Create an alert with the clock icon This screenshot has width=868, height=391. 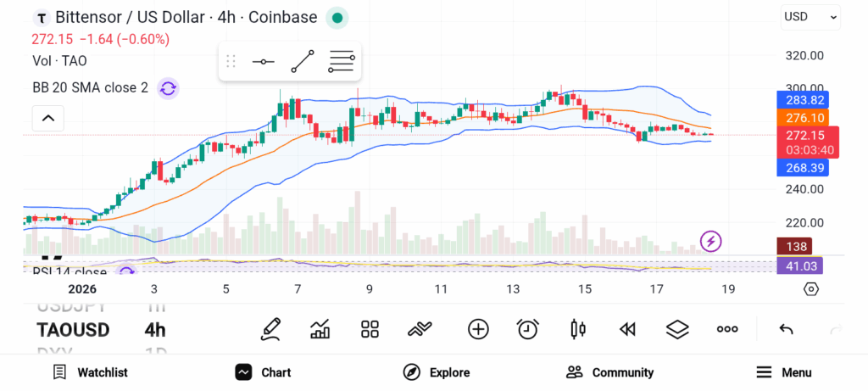528,329
